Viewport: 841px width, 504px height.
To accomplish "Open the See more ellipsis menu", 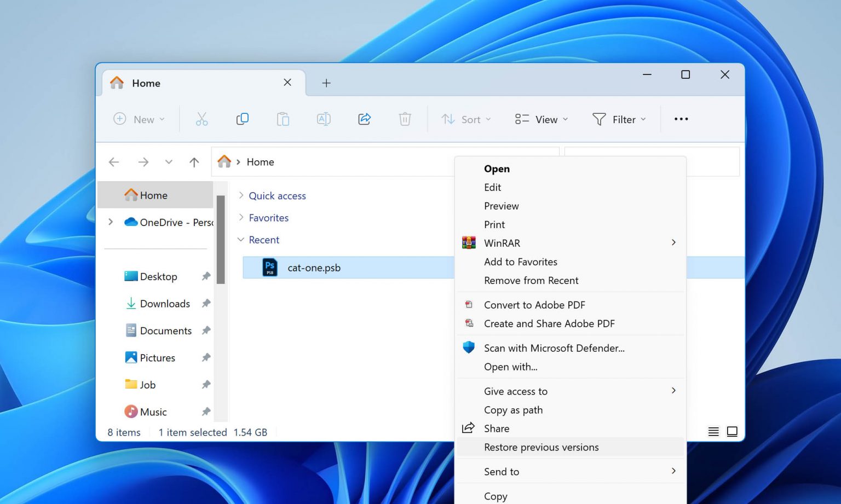I will (x=681, y=119).
